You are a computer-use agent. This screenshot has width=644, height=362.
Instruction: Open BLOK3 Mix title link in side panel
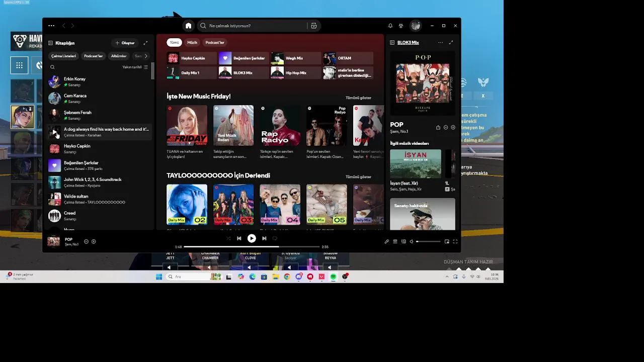(408, 43)
